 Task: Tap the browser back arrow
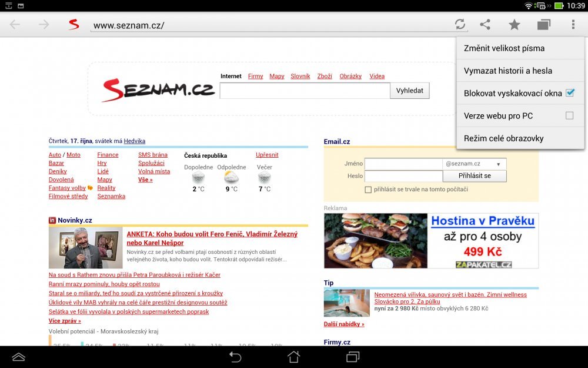[x=15, y=25]
